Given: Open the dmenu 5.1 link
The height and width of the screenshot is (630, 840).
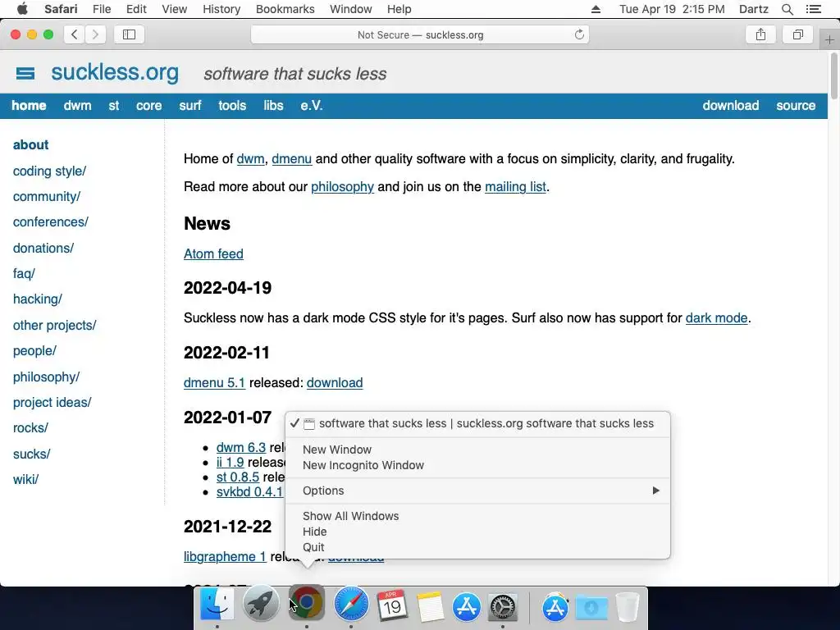Looking at the screenshot, I should coord(214,382).
